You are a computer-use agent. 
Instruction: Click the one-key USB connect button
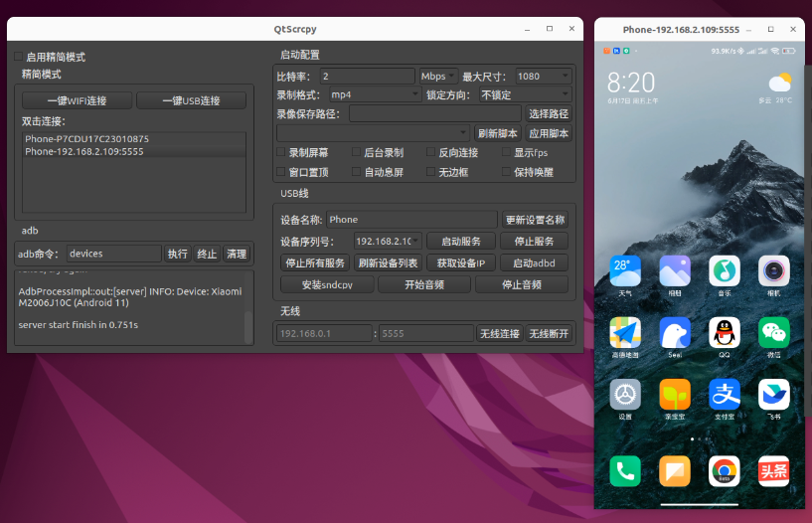coord(191,100)
